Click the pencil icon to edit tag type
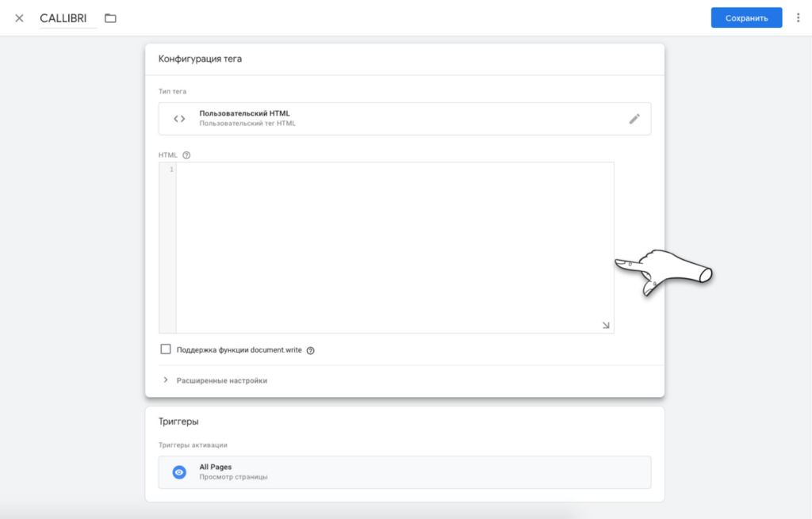Screen dimensions: 812x519 pyautogui.click(x=634, y=119)
